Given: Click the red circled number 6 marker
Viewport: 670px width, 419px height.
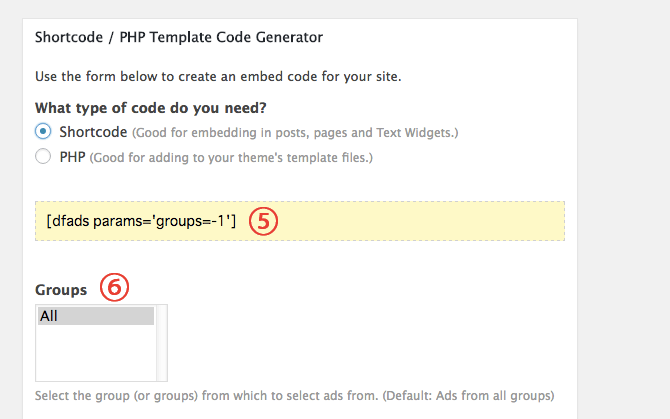Looking at the screenshot, I should click(114, 287).
